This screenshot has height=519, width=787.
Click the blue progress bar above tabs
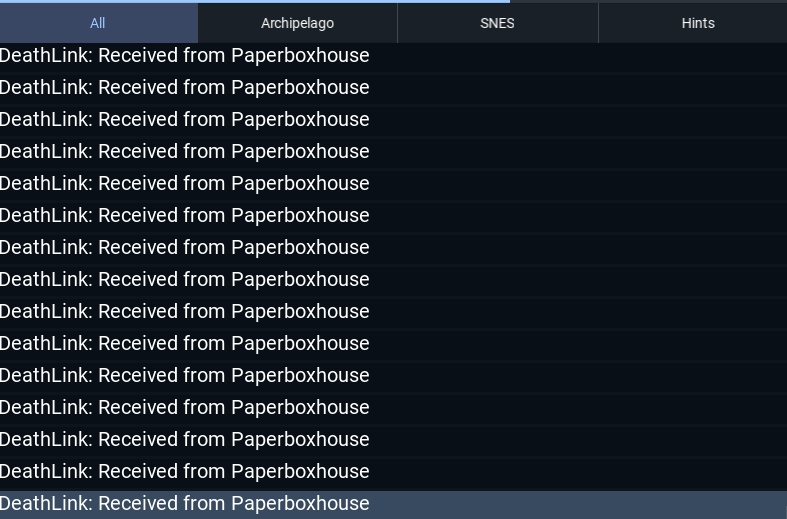click(x=255, y=2)
